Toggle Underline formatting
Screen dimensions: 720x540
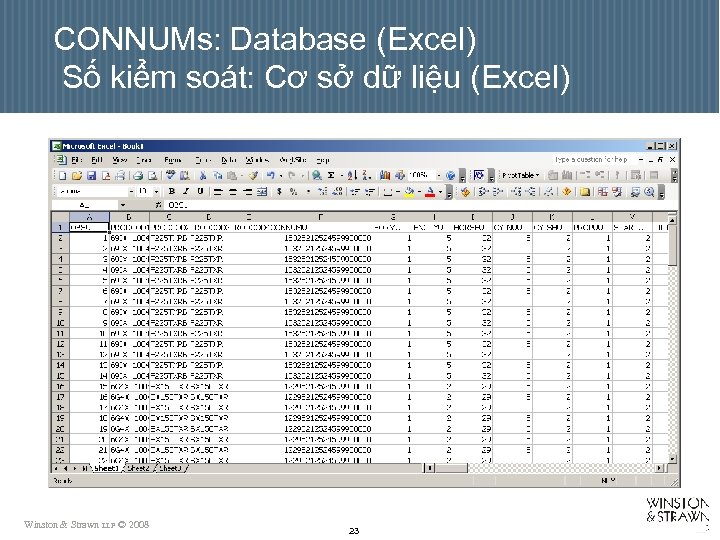click(200, 191)
